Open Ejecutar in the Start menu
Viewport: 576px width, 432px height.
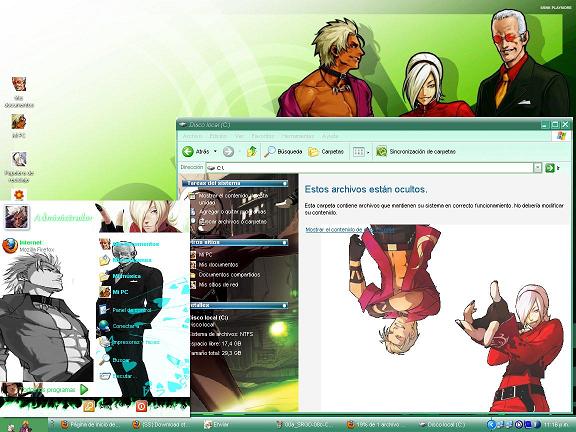(x=118, y=376)
